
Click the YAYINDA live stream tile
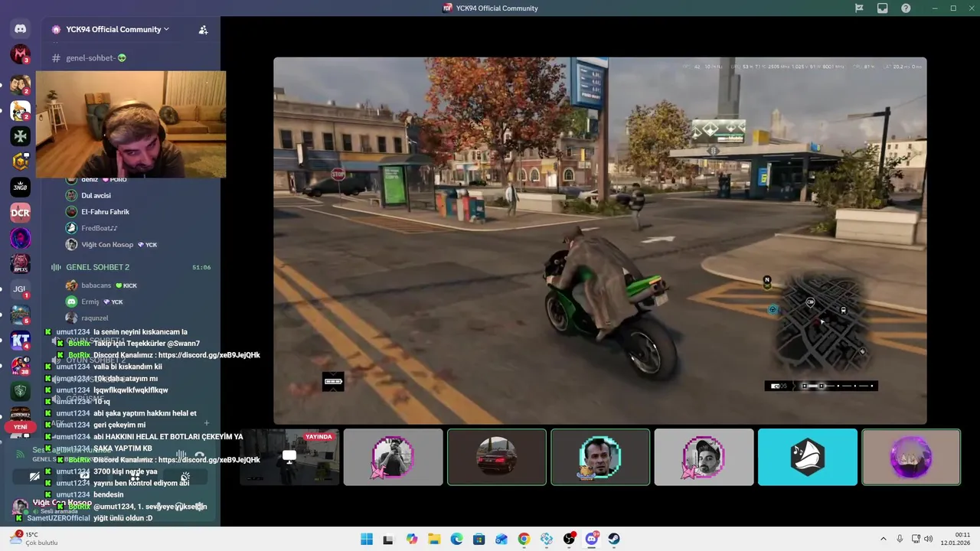(x=289, y=457)
